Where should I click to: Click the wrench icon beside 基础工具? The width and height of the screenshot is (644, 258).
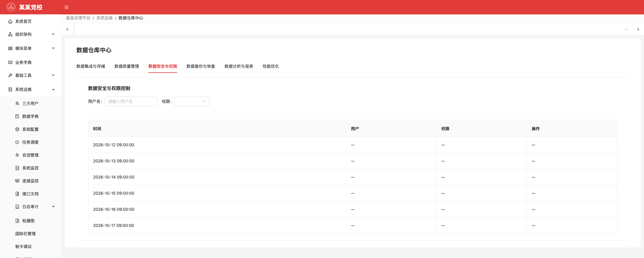[10, 75]
